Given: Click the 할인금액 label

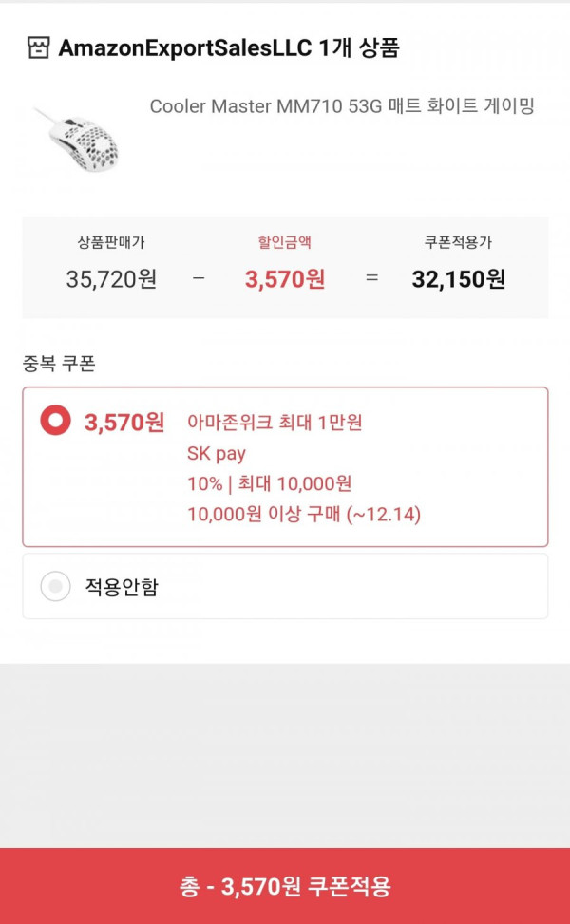Looking at the screenshot, I should click(285, 242).
